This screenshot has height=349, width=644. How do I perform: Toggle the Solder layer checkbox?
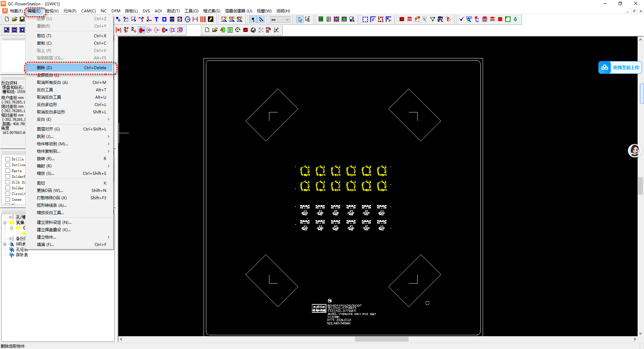(8, 188)
